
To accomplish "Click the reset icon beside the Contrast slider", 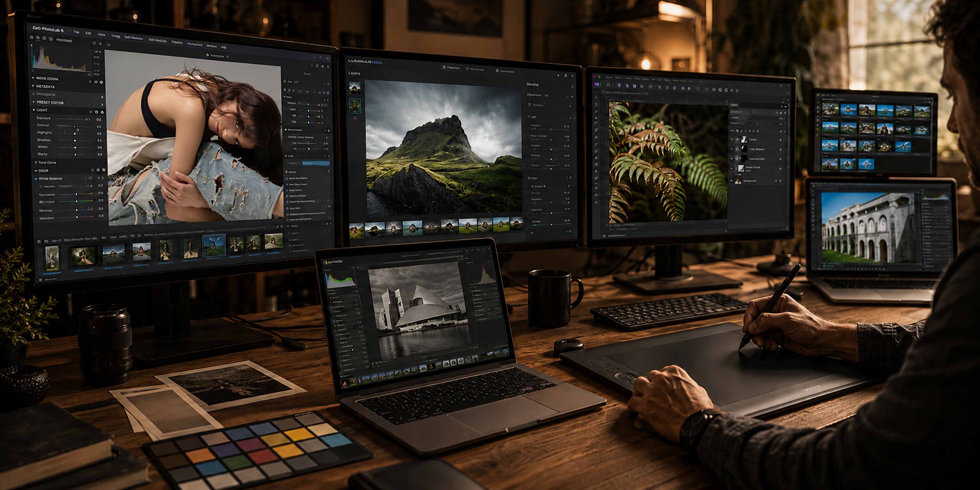I will 99,126.
